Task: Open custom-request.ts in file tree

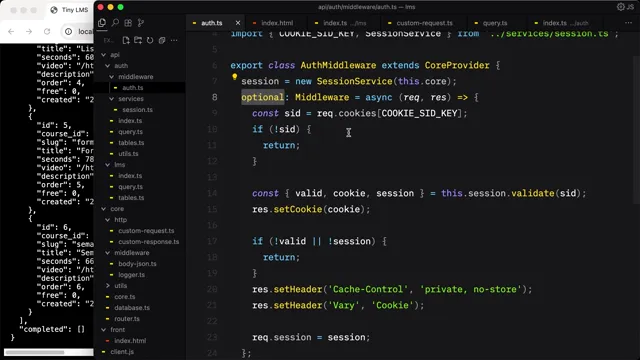Action: coord(146,231)
